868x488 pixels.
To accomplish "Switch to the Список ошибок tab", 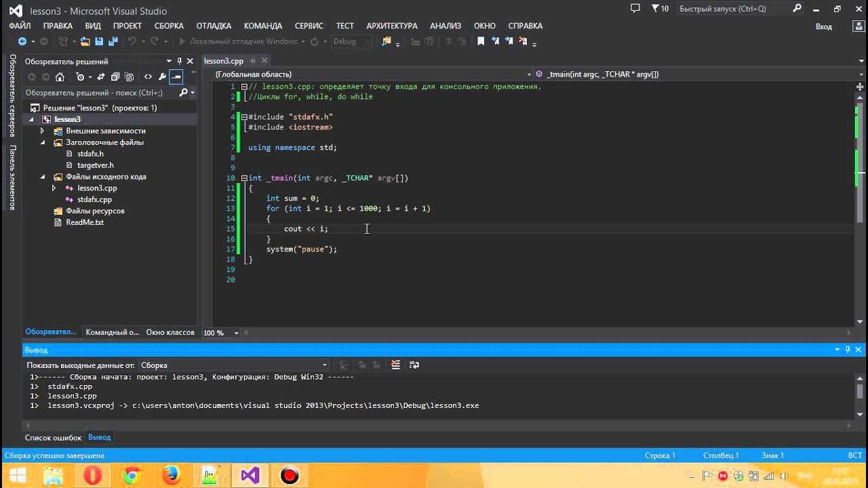I will pos(54,438).
